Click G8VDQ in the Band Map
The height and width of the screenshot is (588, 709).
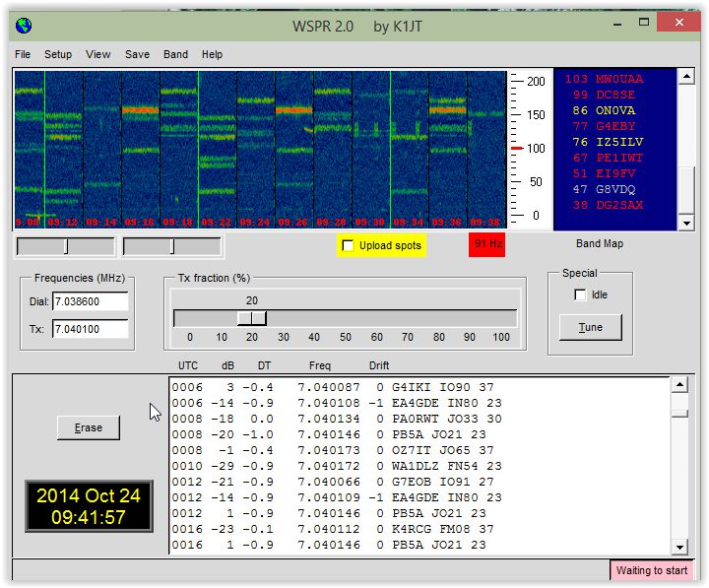pyautogui.click(x=614, y=189)
